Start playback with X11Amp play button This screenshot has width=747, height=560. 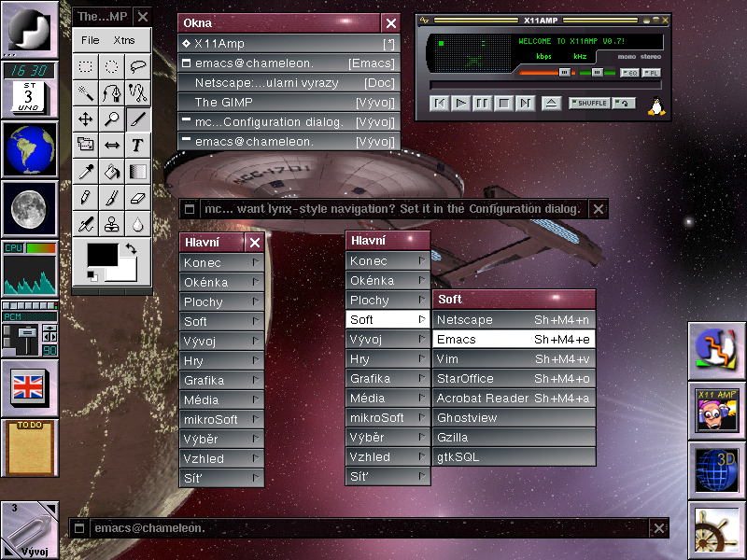(460, 104)
